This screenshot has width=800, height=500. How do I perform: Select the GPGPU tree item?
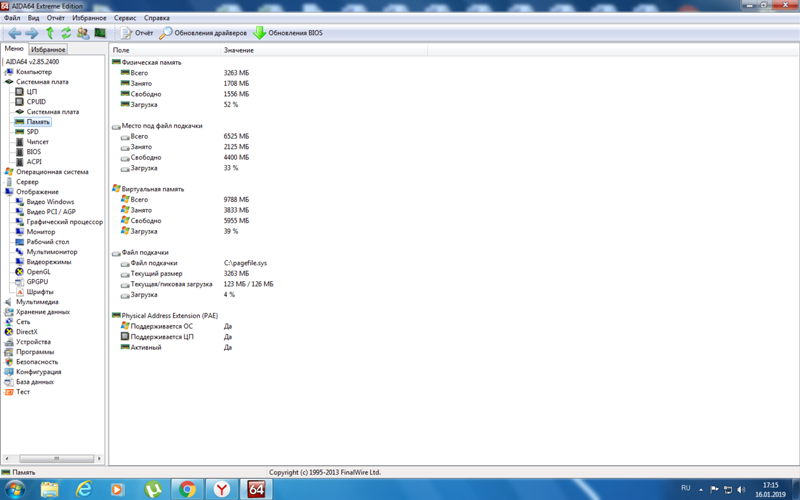pos(37,282)
